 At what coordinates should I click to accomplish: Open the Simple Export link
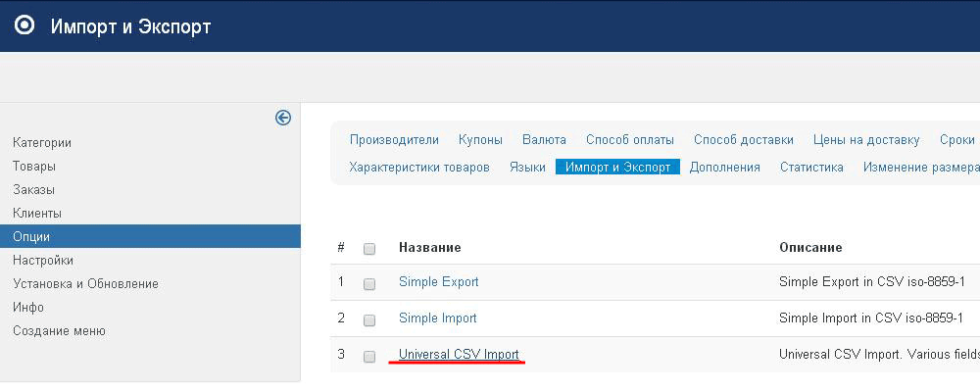click(x=438, y=282)
